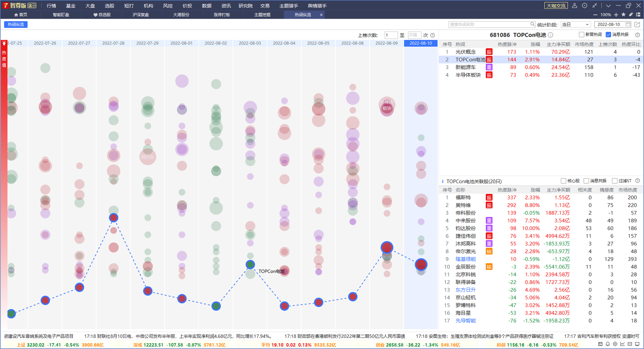This screenshot has width=644, height=349.
Task: Open 东方日升 stock link
Action: (x=465, y=290)
